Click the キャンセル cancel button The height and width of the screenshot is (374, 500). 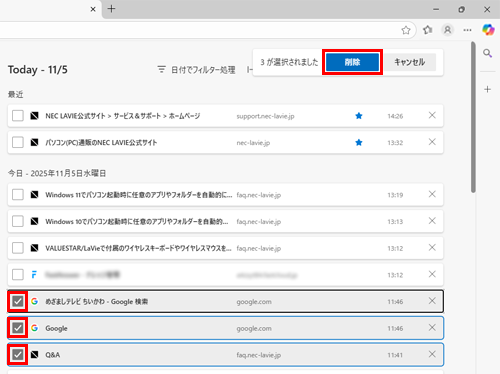pyautogui.click(x=410, y=62)
